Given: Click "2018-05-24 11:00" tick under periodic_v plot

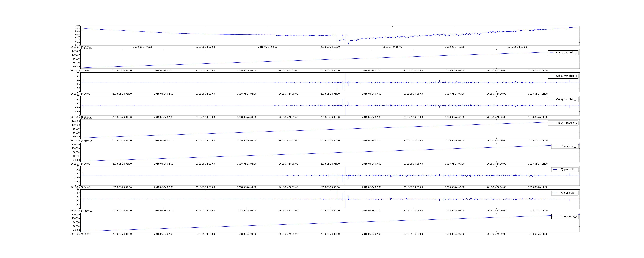Looking at the screenshot, I should [x=538, y=234].
